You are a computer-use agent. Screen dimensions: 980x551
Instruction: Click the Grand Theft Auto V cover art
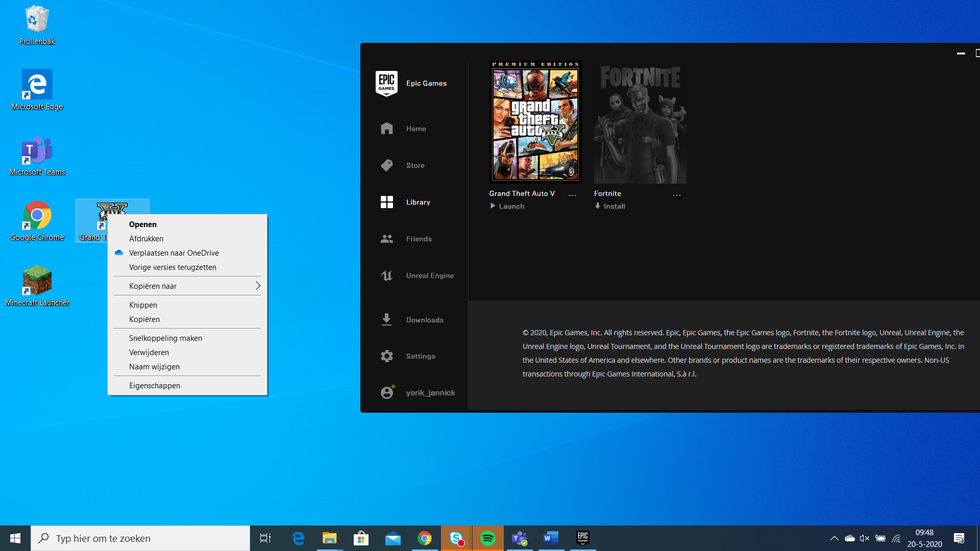click(x=535, y=122)
